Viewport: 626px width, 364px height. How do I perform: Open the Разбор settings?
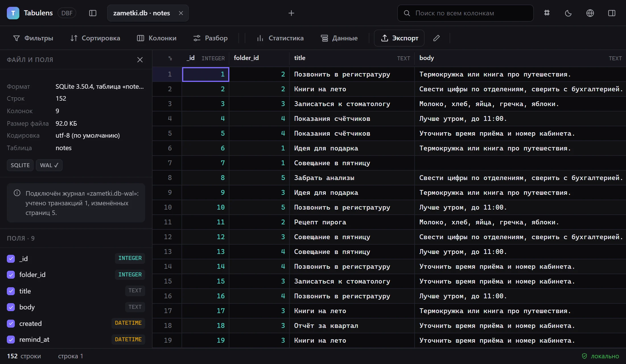[x=210, y=38]
